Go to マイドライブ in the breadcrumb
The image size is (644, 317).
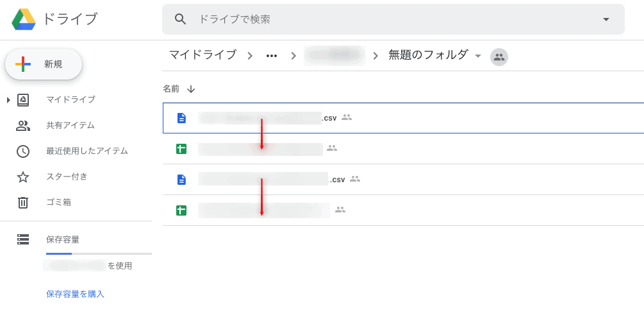tap(202, 55)
